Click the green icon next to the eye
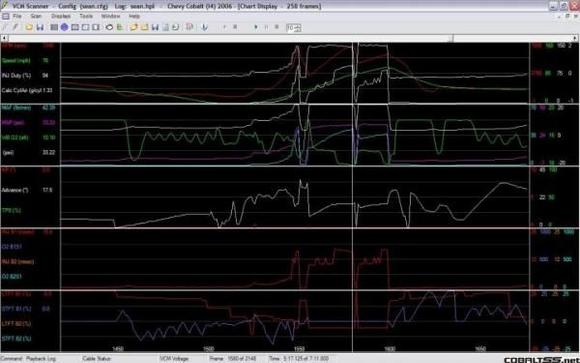This screenshot has width=580, height=363. point(119,27)
